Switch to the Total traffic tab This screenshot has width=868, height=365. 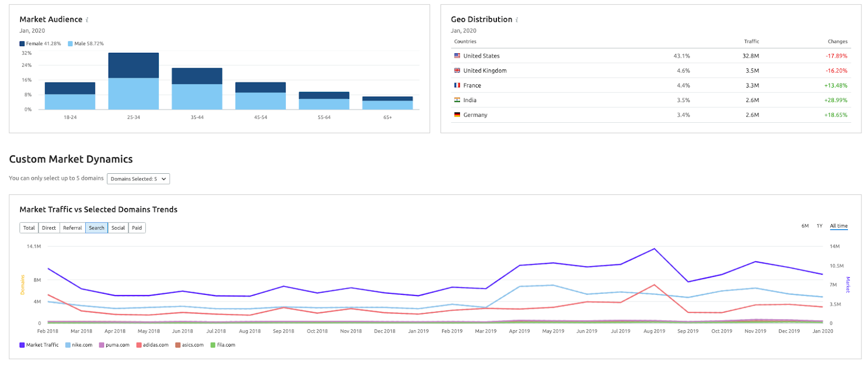tap(29, 228)
